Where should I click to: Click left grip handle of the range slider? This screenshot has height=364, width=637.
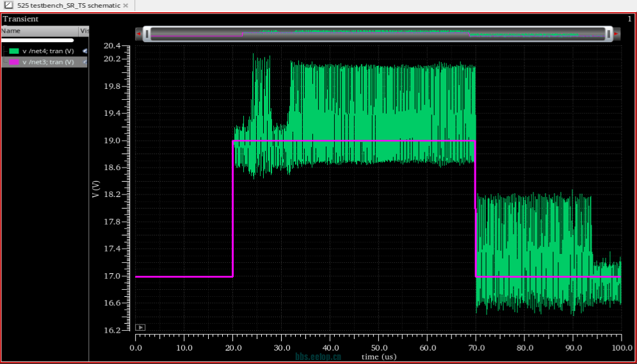click(147, 34)
